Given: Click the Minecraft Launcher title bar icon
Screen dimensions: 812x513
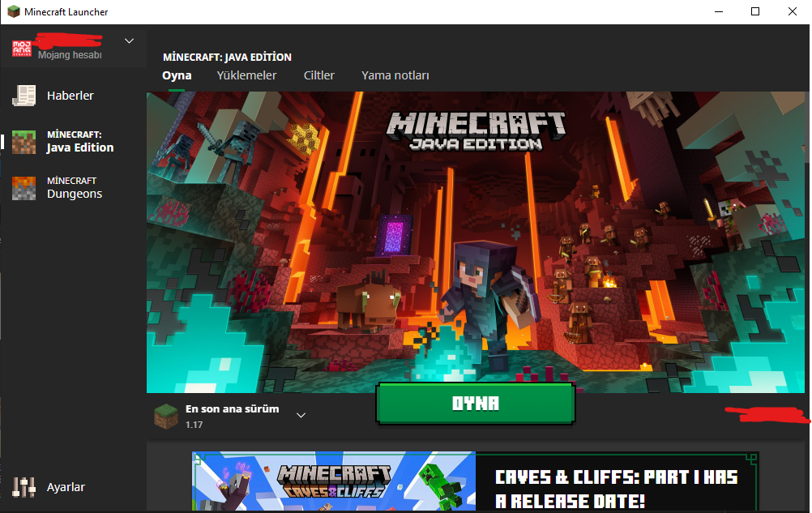Looking at the screenshot, I should point(14,11).
